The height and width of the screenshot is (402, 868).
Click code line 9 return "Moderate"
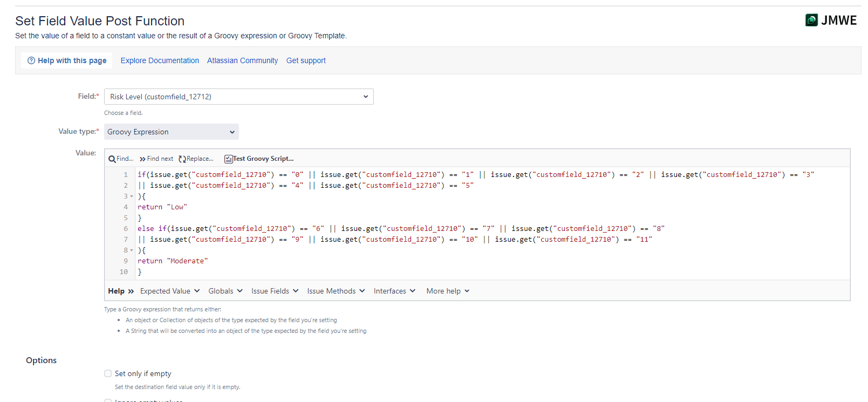click(173, 261)
